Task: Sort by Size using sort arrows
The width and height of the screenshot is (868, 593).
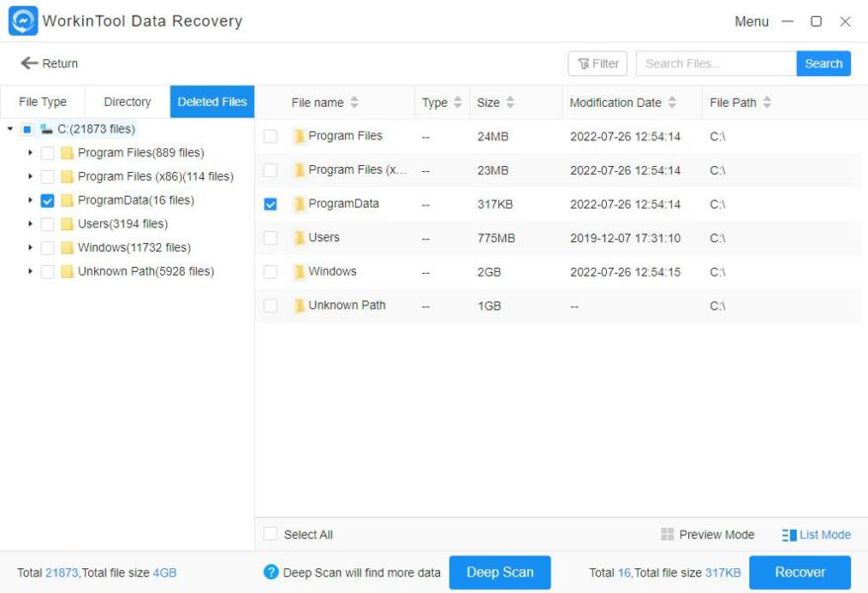Action: click(510, 103)
